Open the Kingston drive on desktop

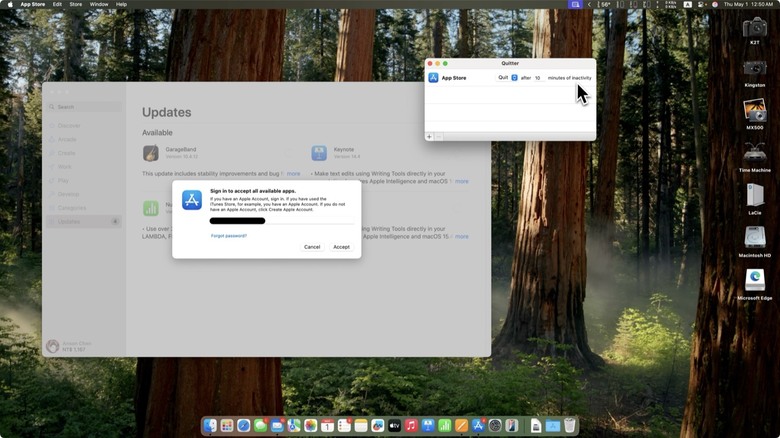(755, 73)
